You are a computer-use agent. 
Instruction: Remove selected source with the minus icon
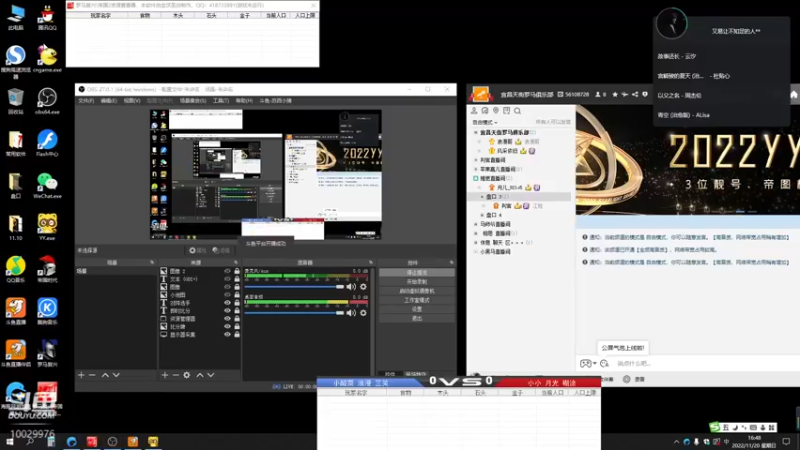click(x=176, y=375)
